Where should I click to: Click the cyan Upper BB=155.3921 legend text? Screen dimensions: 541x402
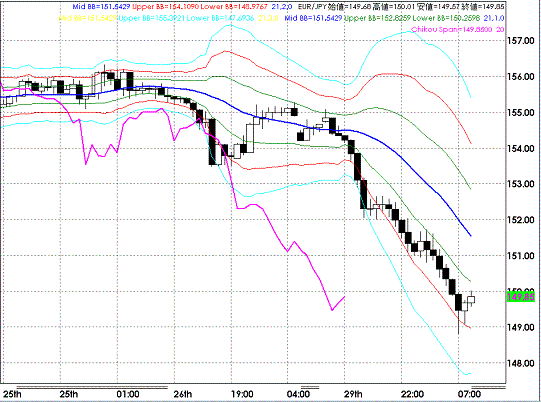(x=152, y=18)
